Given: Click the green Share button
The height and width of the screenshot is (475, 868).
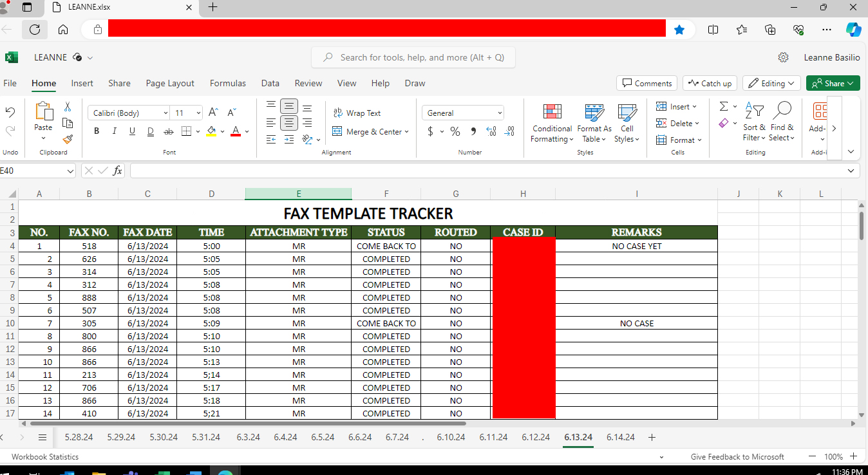Looking at the screenshot, I should point(833,83).
